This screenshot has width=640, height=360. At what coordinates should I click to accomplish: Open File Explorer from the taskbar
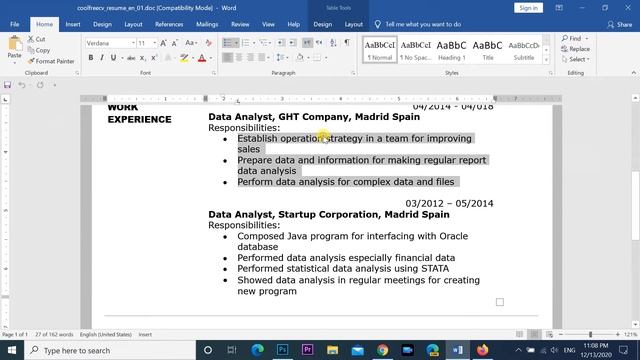coord(332,350)
